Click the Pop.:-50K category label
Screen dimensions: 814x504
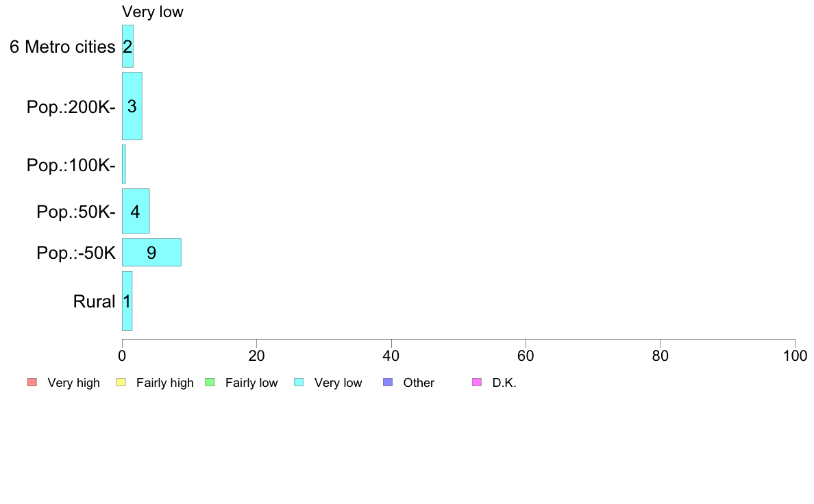pyautogui.click(x=76, y=253)
